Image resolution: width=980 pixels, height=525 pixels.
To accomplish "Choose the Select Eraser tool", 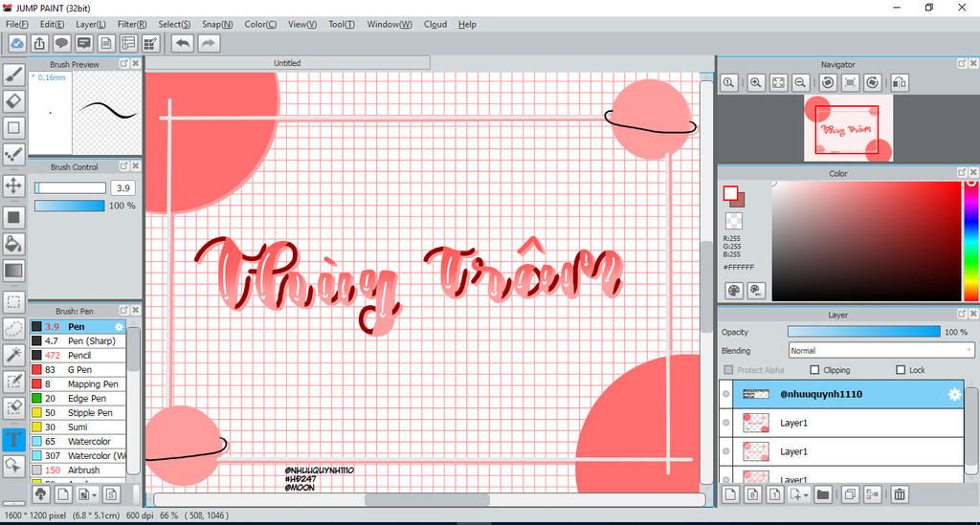I will [x=13, y=408].
